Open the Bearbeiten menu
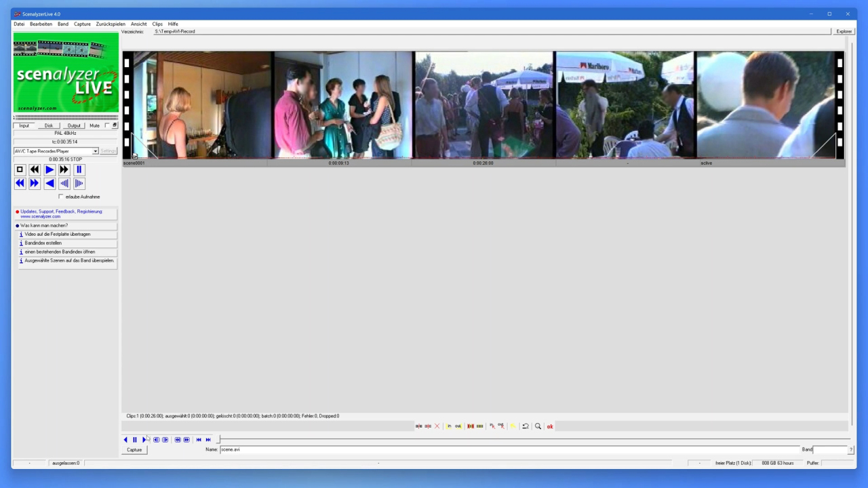 41,24
